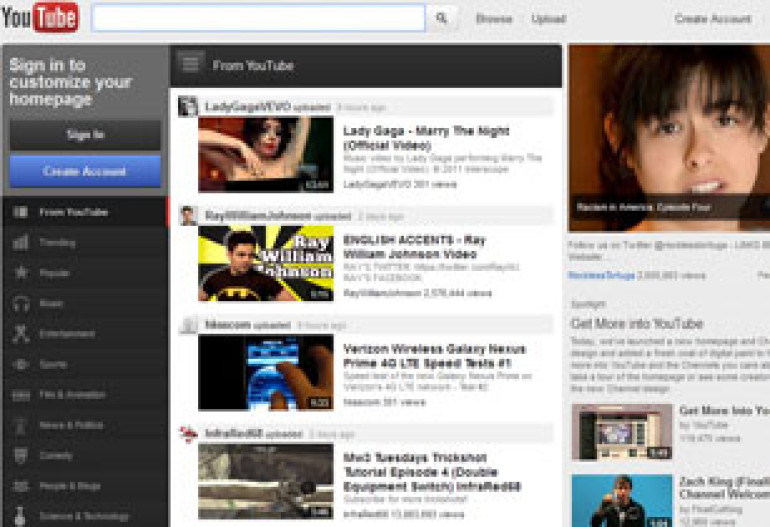Open title Lady Gaga - Marry The Night
Image resolution: width=770 pixels, height=527 pixels.
(x=426, y=138)
